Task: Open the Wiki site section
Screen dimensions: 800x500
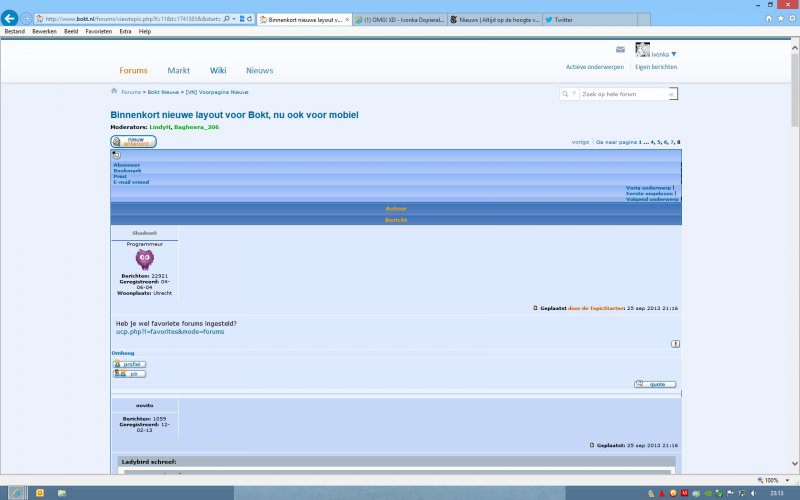Action: click(x=218, y=70)
